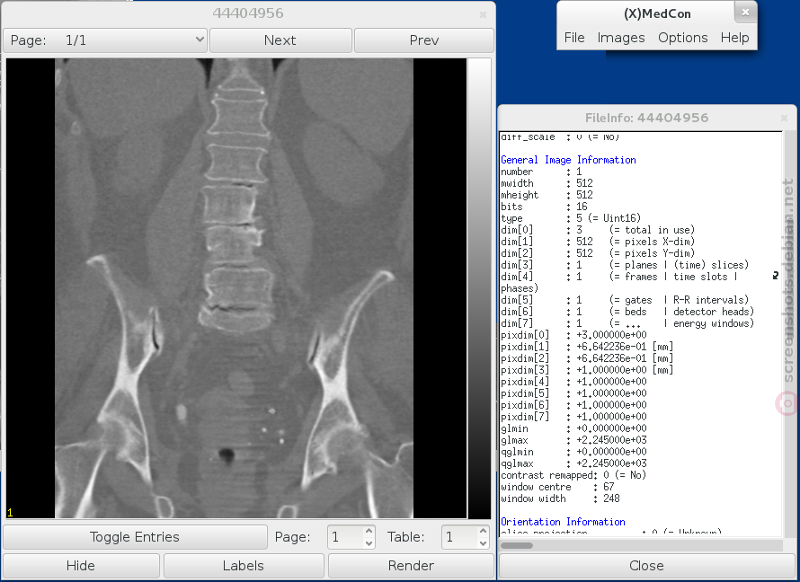
Task: Close the FileInfo window via X
Action: click(784, 118)
